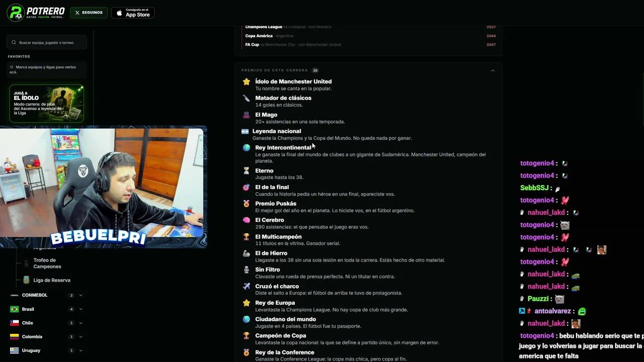Click the Copa América title row
644x362 pixels.
click(x=370, y=36)
